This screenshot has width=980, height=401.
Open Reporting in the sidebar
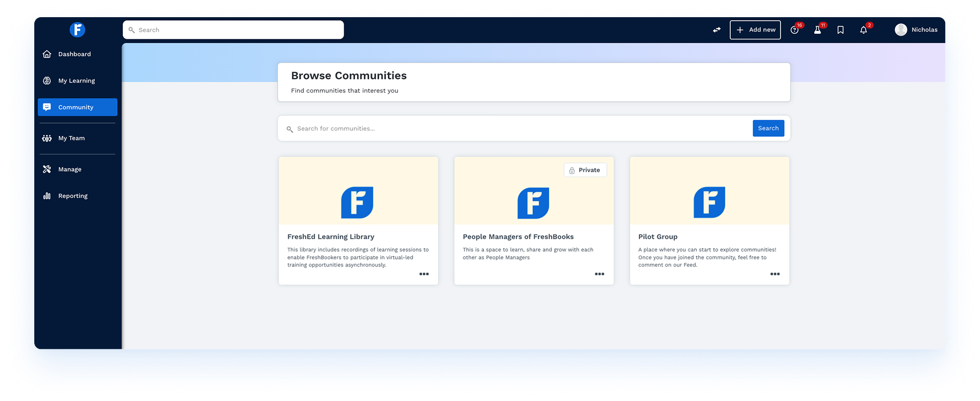coord(73,196)
